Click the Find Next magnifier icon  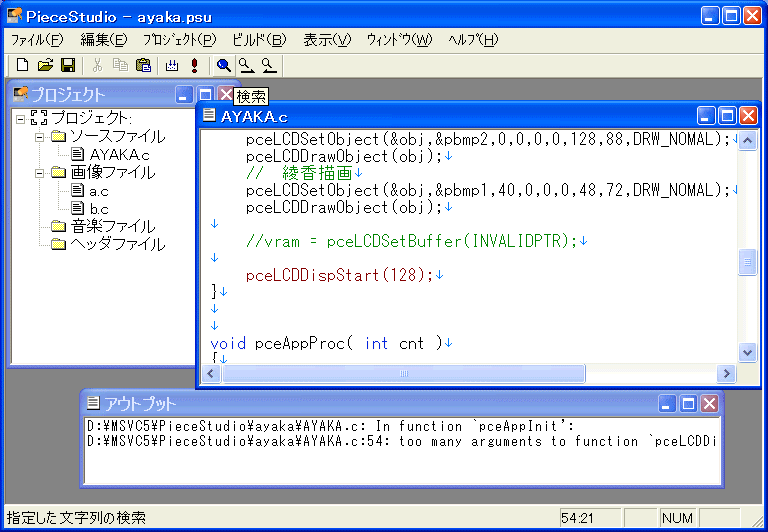pyautogui.click(x=246, y=65)
